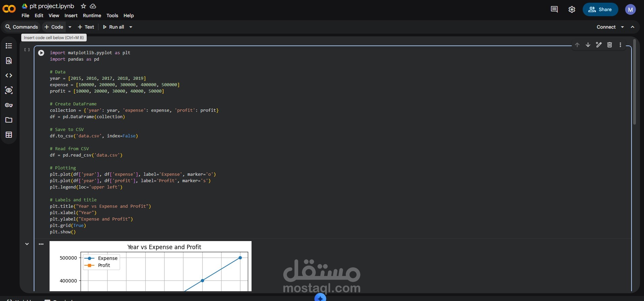The width and height of the screenshot is (644, 301).
Task: Collapse the header with the caret icon
Action: 633,27
